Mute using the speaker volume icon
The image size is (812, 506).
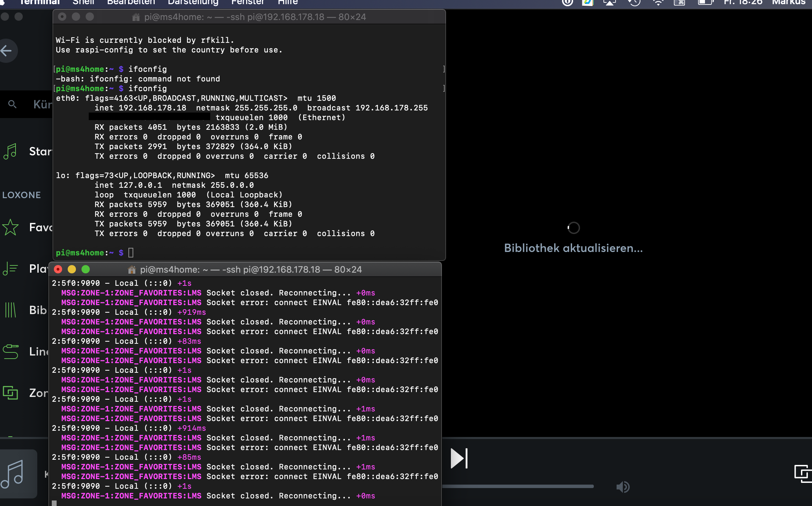623,487
